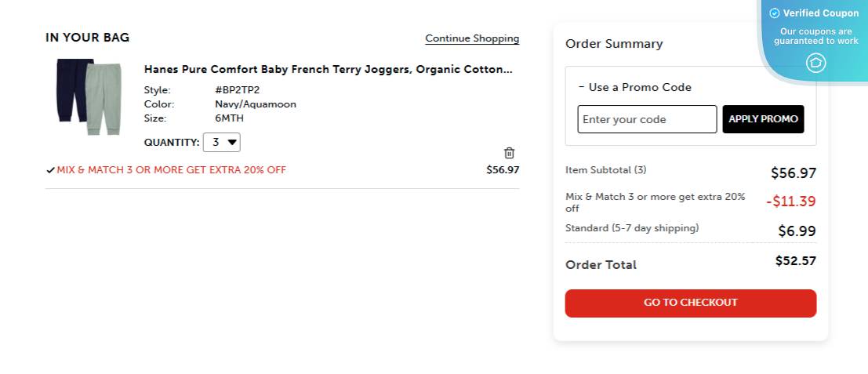This screenshot has width=868, height=374.
Task: Open the Hanes French Terry Joggers product title
Action: coord(328,69)
